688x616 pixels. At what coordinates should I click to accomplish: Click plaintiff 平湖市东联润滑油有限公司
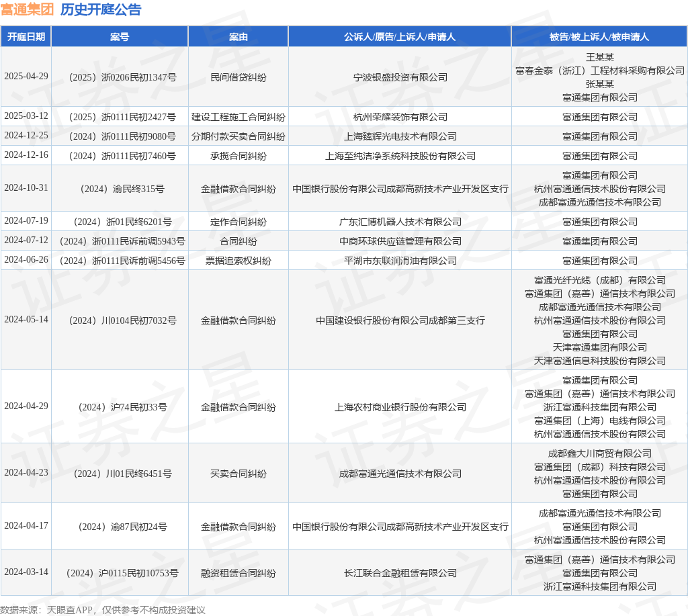tap(400, 261)
